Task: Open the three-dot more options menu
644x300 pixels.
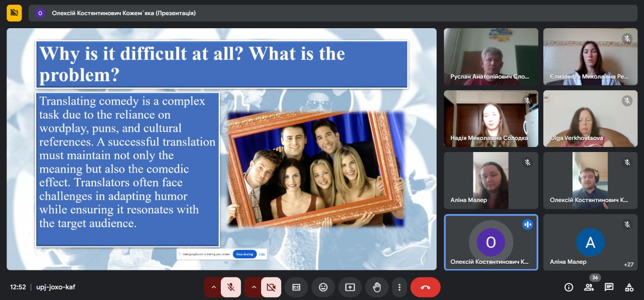Action: (x=399, y=287)
